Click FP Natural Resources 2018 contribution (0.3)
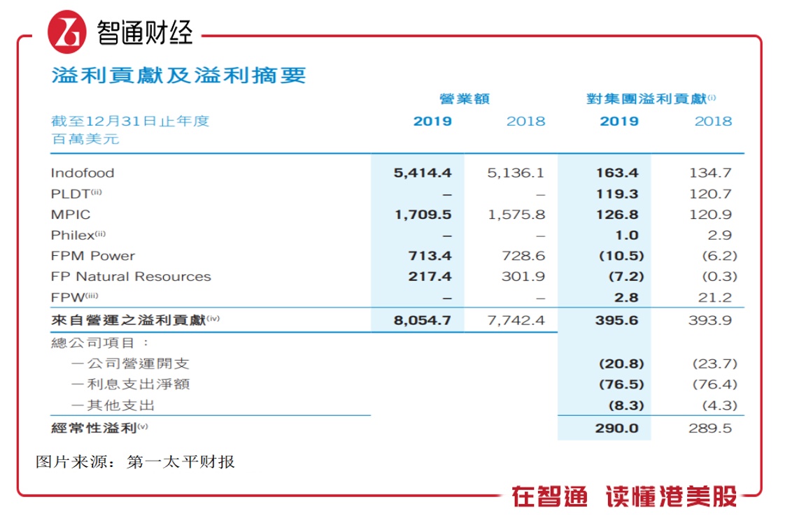Screen dimensions: 785x532 coord(720,277)
